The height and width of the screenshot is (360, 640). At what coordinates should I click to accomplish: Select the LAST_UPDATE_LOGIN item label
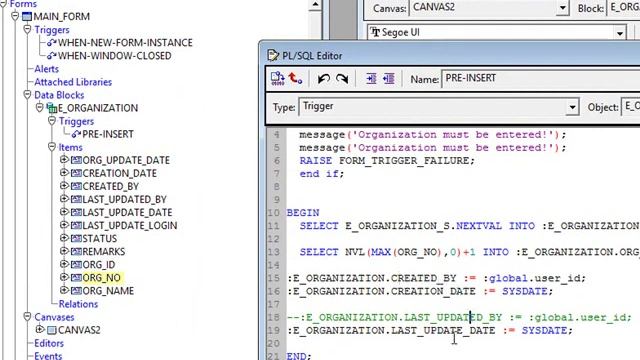pos(130,226)
